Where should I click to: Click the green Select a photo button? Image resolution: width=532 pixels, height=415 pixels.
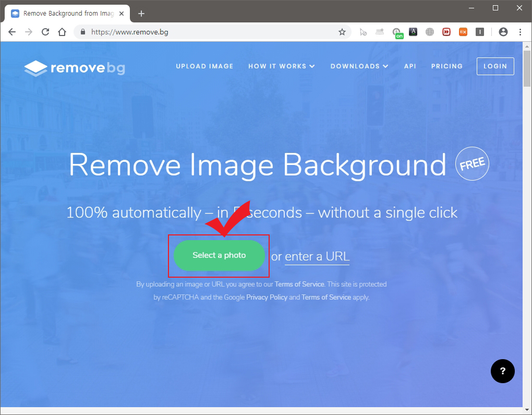[x=219, y=255]
